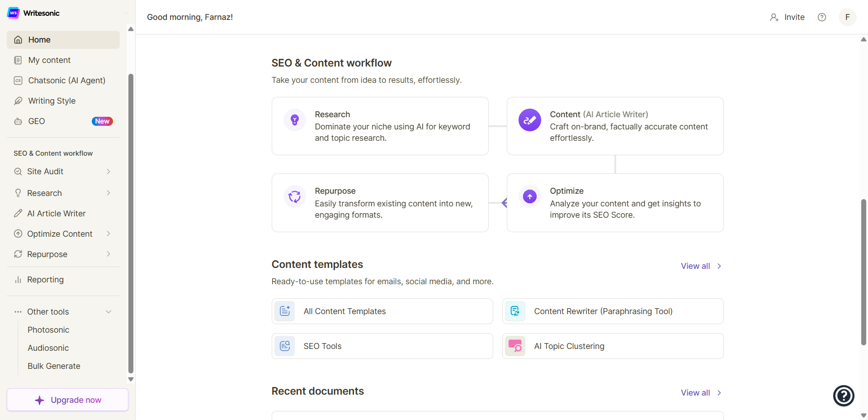The image size is (868, 420).
Task: Click the Content templates View all arrow
Action: 719,266
